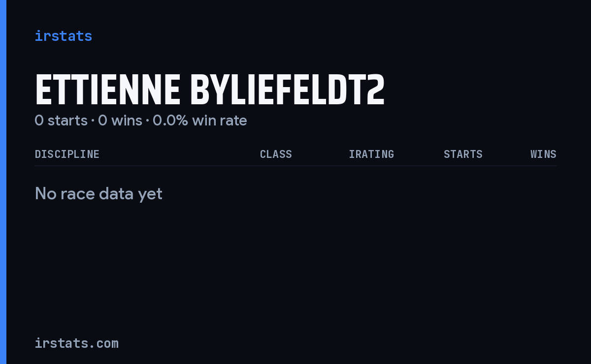Sort by the IRATING column header
591x364 pixels.
click(x=371, y=154)
